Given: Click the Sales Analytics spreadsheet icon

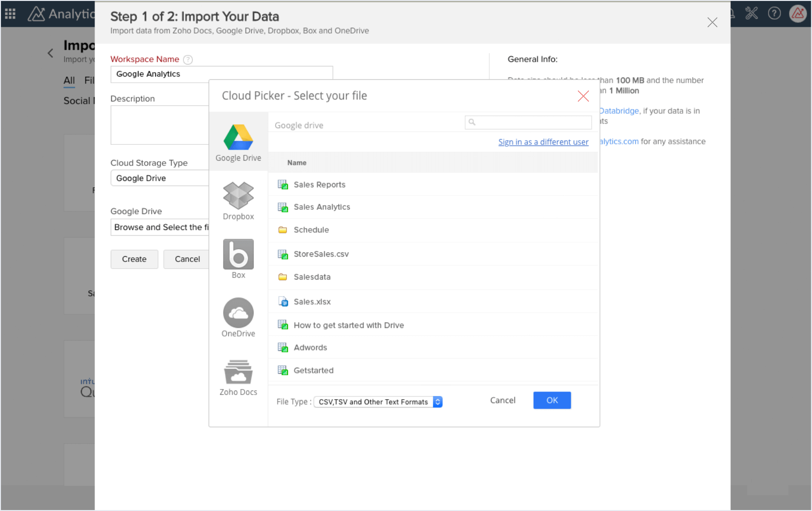Looking at the screenshot, I should [x=283, y=207].
